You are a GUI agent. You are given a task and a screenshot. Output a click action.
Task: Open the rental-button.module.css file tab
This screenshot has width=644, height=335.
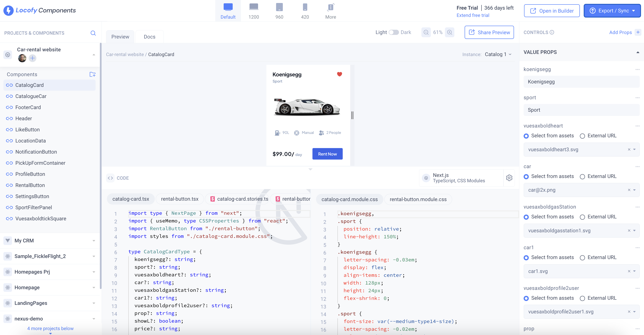point(418,199)
